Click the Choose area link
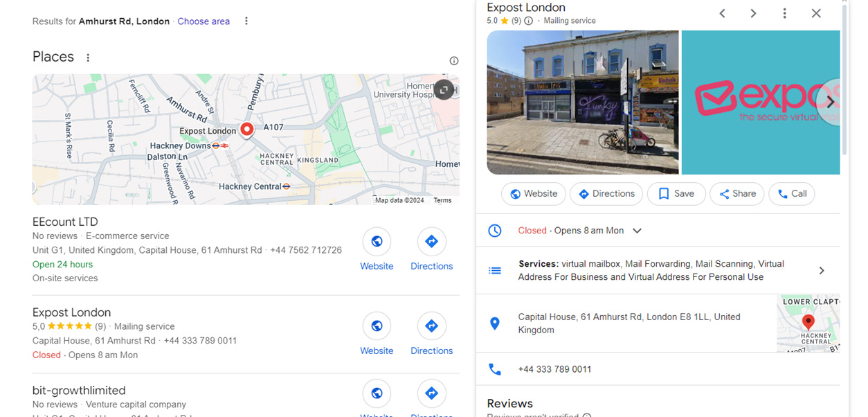The width and height of the screenshot is (868, 417). pos(204,21)
